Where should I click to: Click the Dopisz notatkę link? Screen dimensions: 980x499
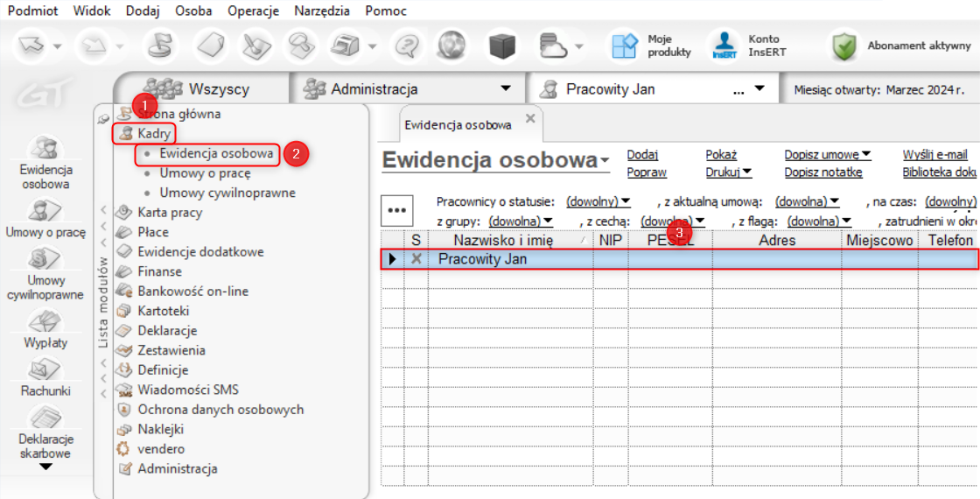(x=823, y=172)
